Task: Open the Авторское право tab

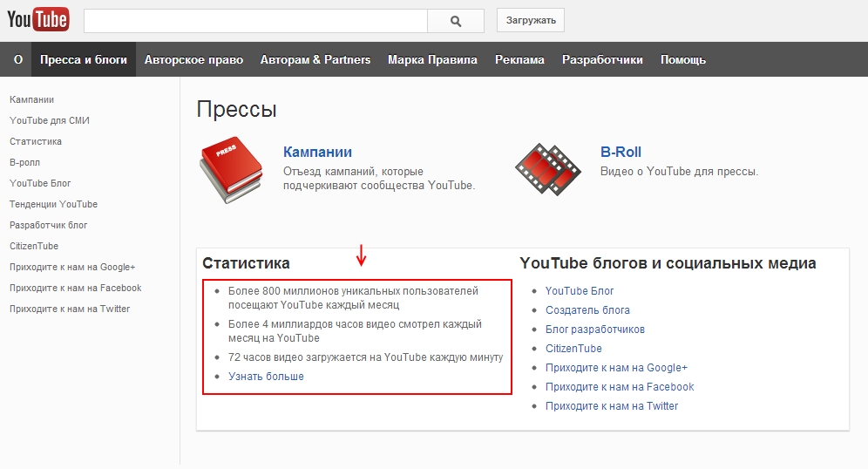Action: point(193,59)
